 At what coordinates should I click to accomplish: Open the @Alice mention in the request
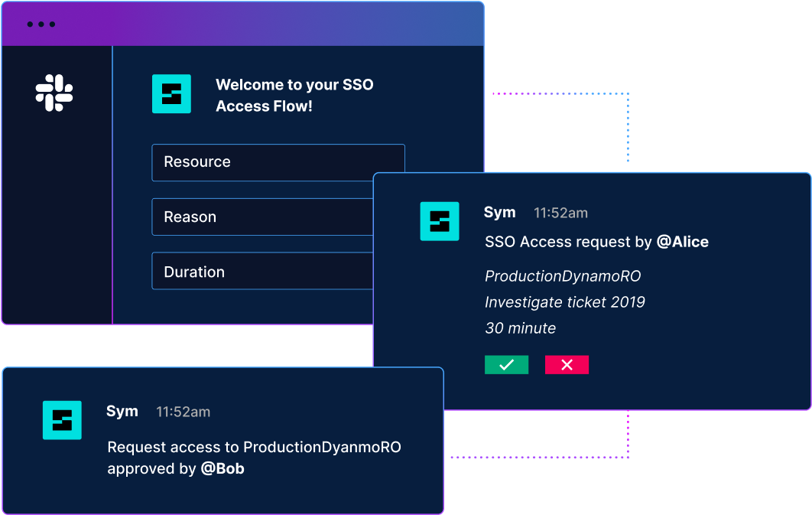pos(683,242)
